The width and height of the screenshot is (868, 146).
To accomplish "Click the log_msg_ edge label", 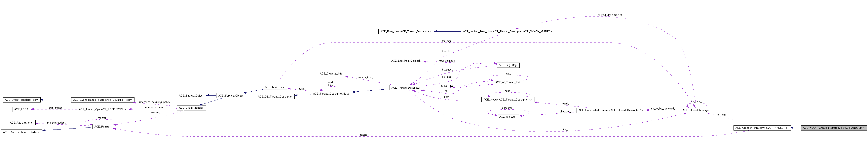I will [x=447, y=77].
